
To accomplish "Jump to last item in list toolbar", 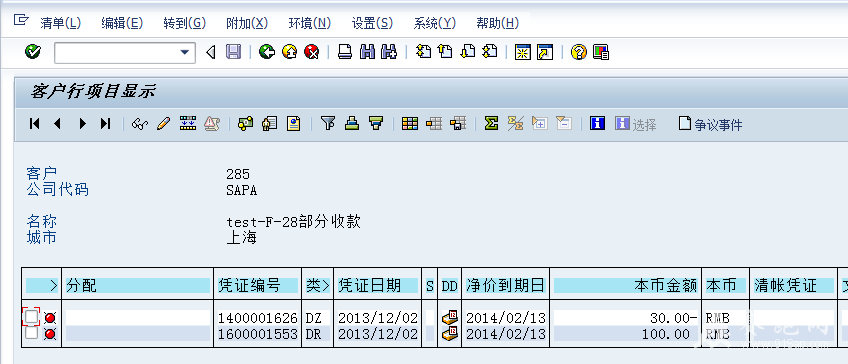I will pos(105,124).
